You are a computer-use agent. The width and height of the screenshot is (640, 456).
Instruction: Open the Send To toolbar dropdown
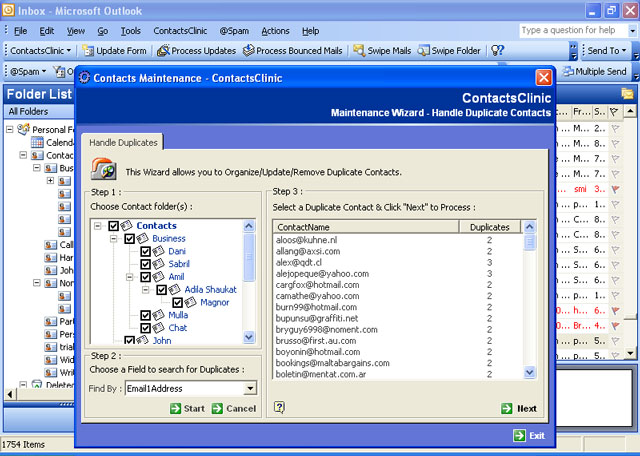tap(624, 51)
